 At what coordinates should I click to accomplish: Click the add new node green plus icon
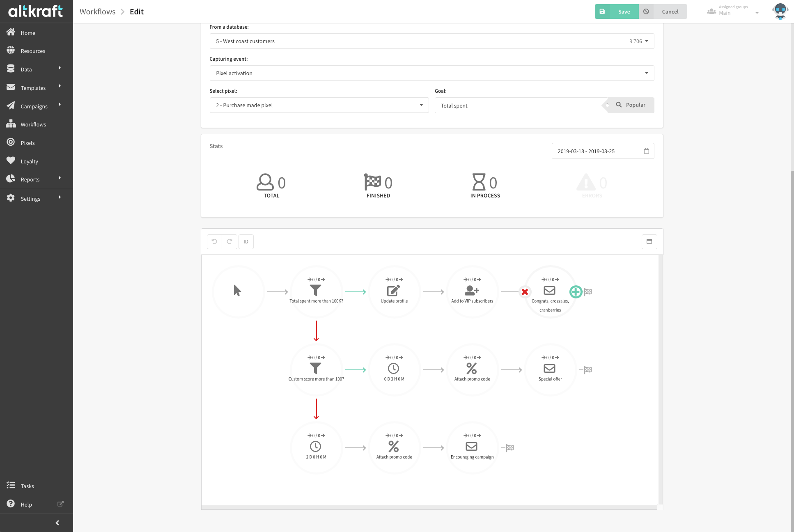pyautogui.click(x=575, y=291)
